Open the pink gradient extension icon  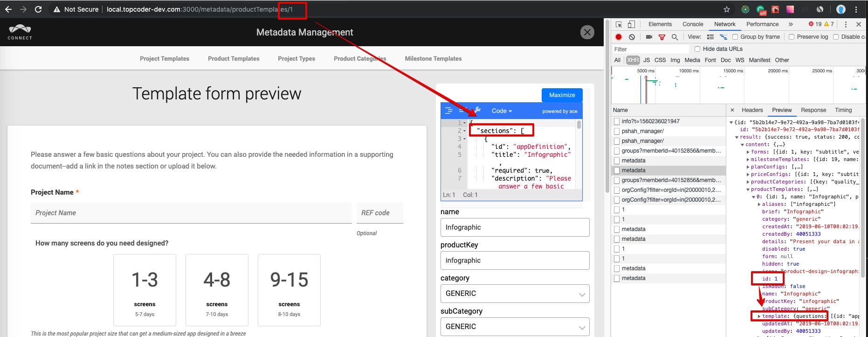tap(790, 9)
